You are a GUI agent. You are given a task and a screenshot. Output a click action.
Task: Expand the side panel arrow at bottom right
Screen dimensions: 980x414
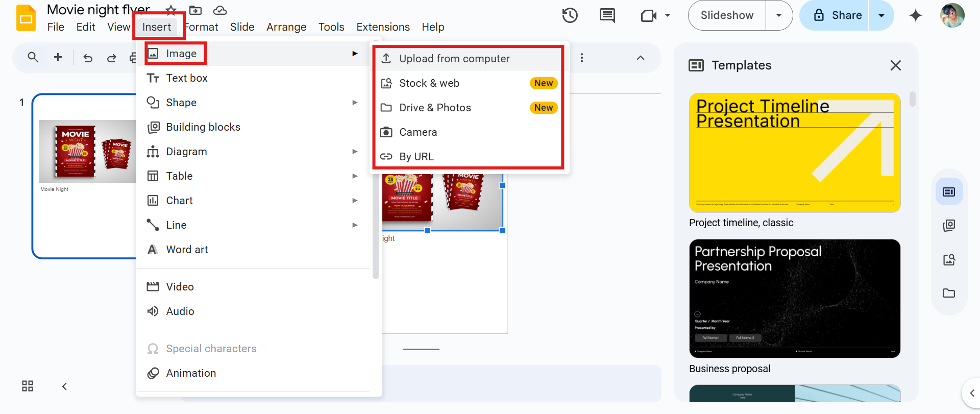click(971, 393)
